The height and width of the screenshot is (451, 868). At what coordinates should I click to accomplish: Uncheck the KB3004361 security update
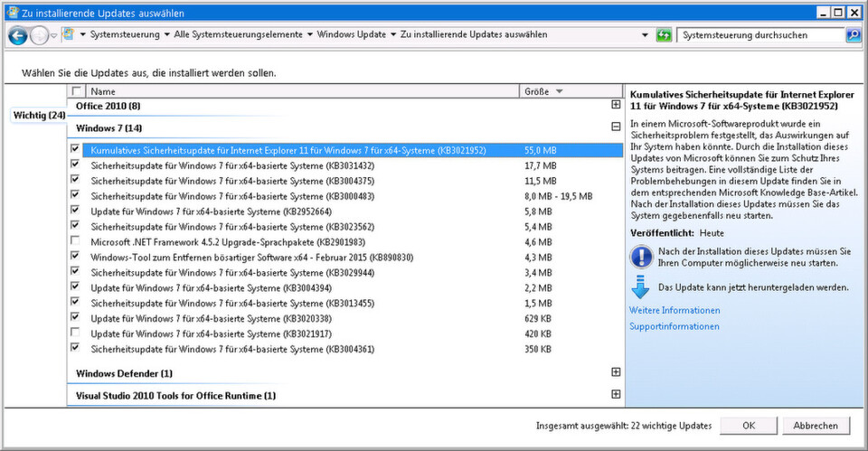pos(75,348)
